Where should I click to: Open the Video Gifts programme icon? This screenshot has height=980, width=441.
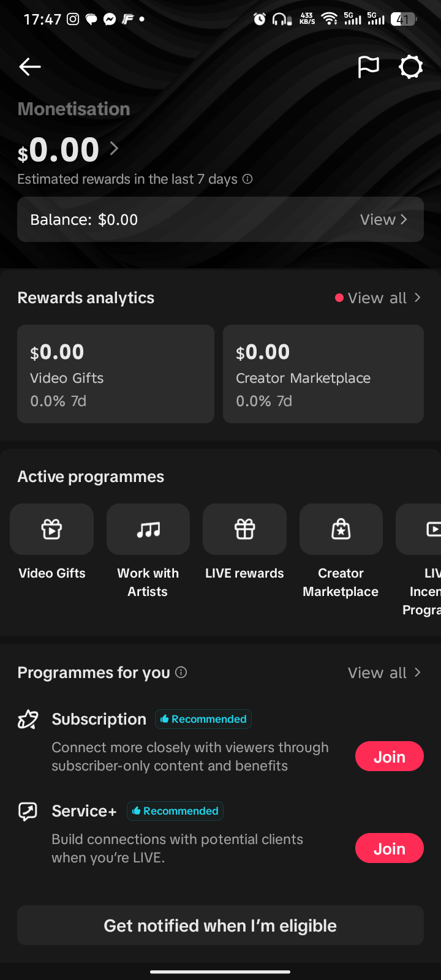click(52, 529)
